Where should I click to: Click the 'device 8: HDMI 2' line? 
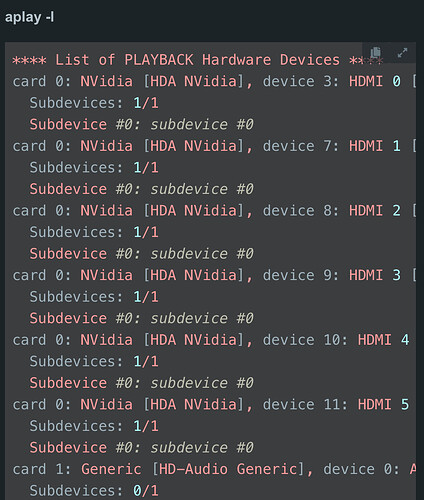click(x=214, y=211)
